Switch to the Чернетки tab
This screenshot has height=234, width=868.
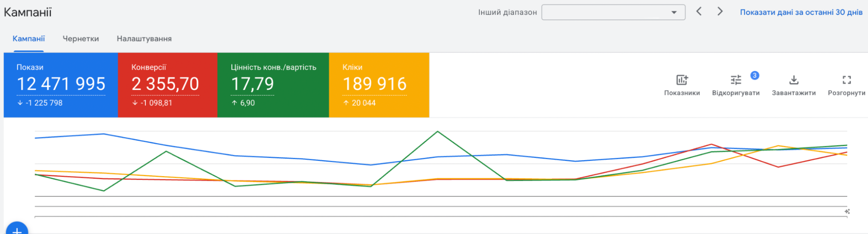[x=81, y=39]
